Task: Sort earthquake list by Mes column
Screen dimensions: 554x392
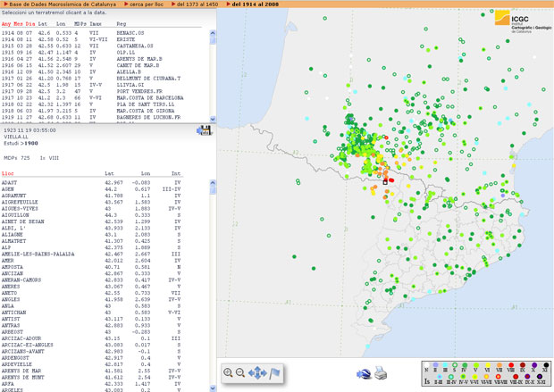Action: pyautogui.click(x=18, y=24)
